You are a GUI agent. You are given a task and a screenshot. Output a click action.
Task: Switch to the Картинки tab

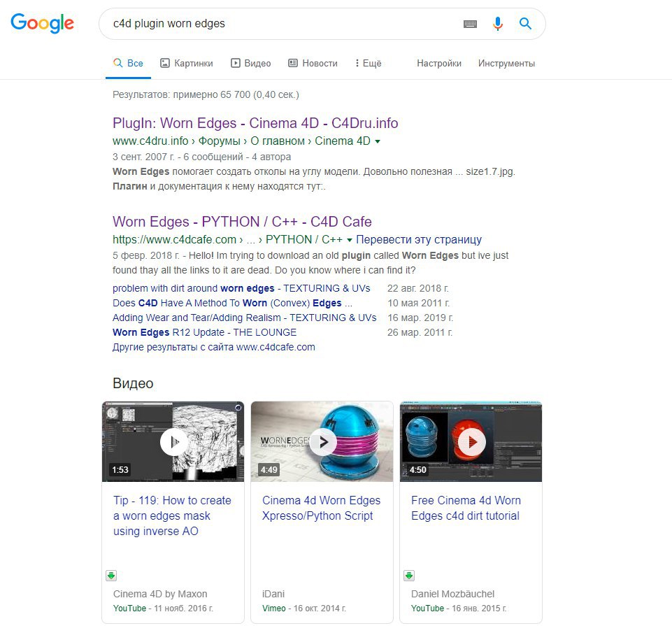tap(187, 64)
